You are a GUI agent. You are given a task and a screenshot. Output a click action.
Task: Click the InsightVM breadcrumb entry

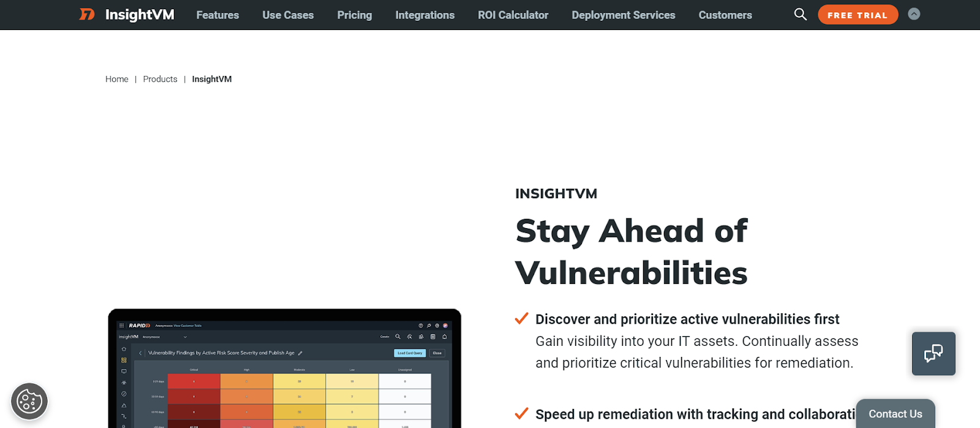pos(212,79)
